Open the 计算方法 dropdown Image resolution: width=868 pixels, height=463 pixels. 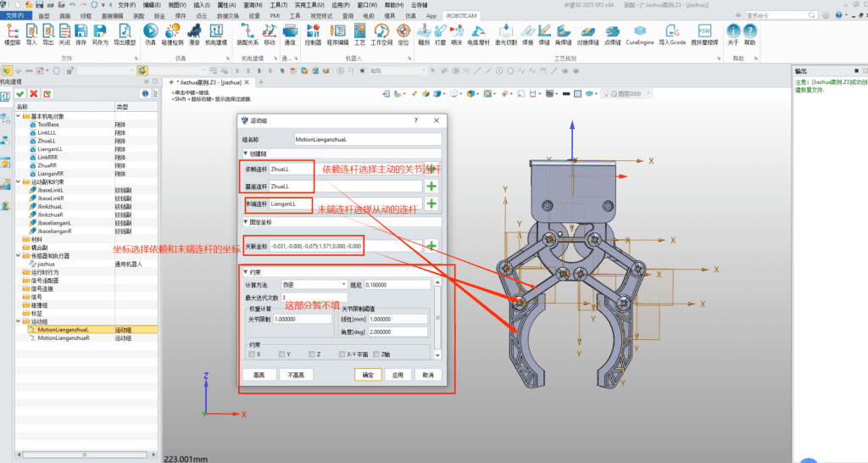[x=314, y=285]
